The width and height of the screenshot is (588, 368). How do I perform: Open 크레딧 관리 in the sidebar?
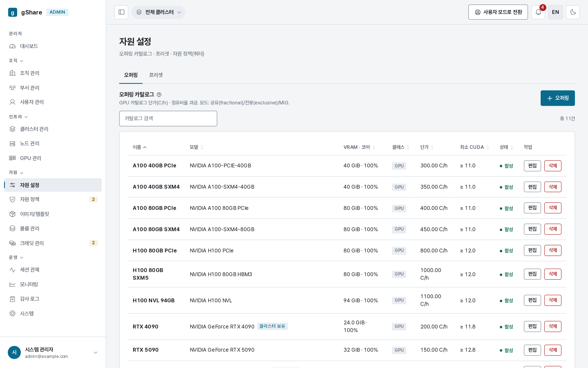click(53, 243)
